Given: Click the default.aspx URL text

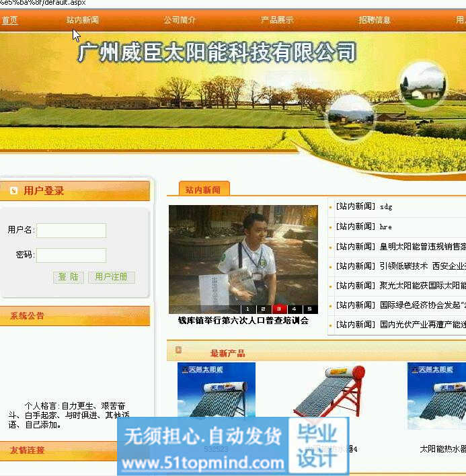Looking at the screenshot, I should click(43, 3).
